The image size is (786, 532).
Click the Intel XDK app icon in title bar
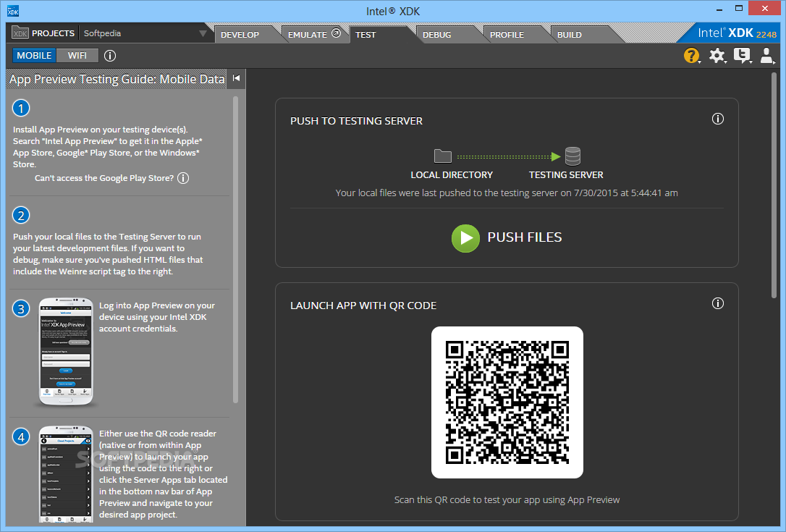[x=13, y=11]
